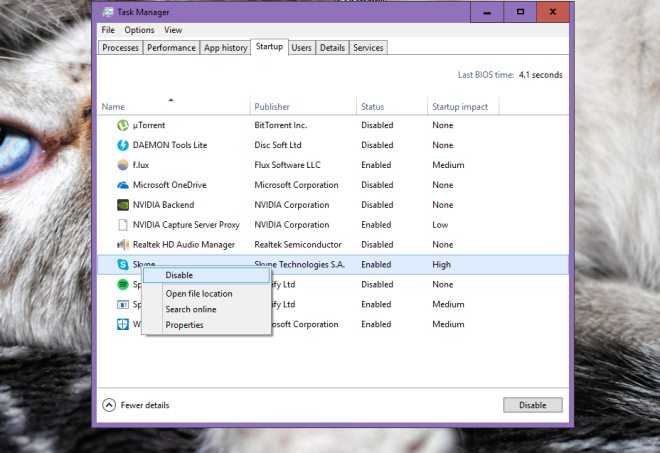Click BitTorrent Inc. publisher cell
The image size is (660, 453).
281,125
